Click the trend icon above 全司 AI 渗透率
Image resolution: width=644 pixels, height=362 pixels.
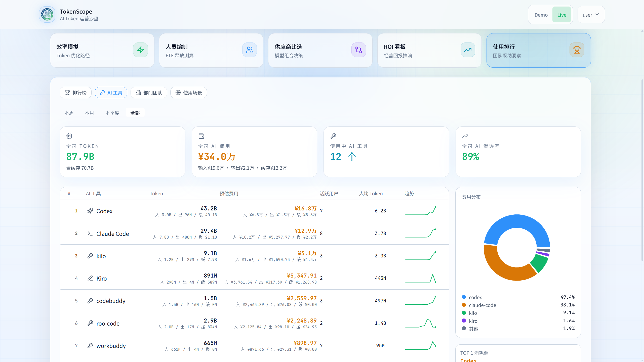pyautogui.click(x=465, y=136)
